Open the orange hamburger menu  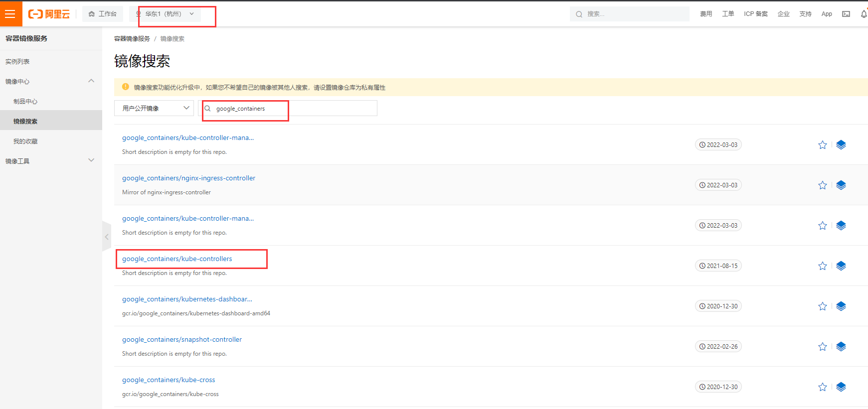pyautogui.click(x=10, y=14)
